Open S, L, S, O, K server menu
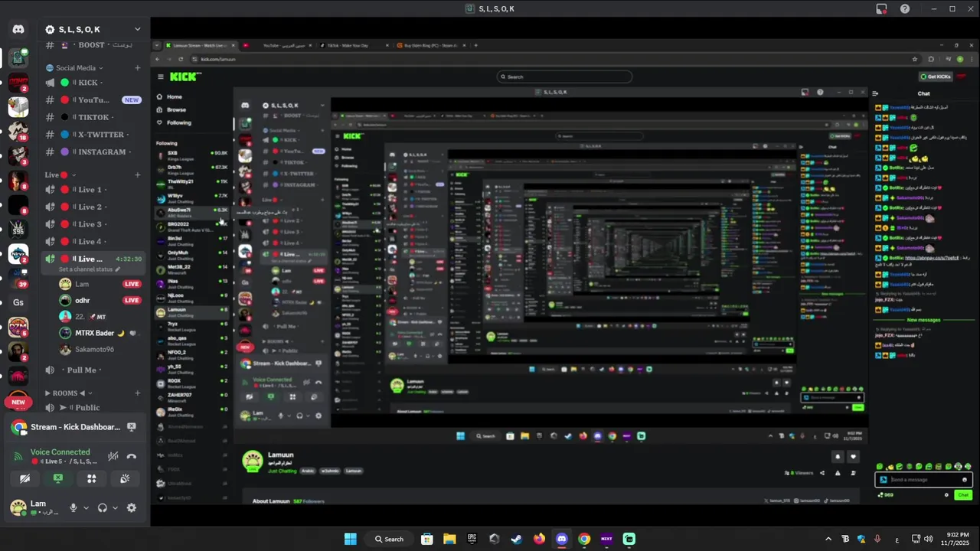 pos(93,29)
